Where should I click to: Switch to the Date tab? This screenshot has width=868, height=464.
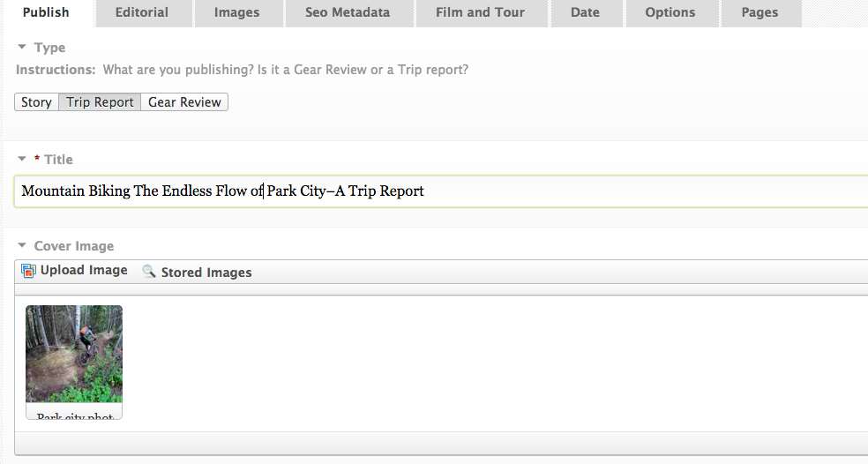[585, 12]
